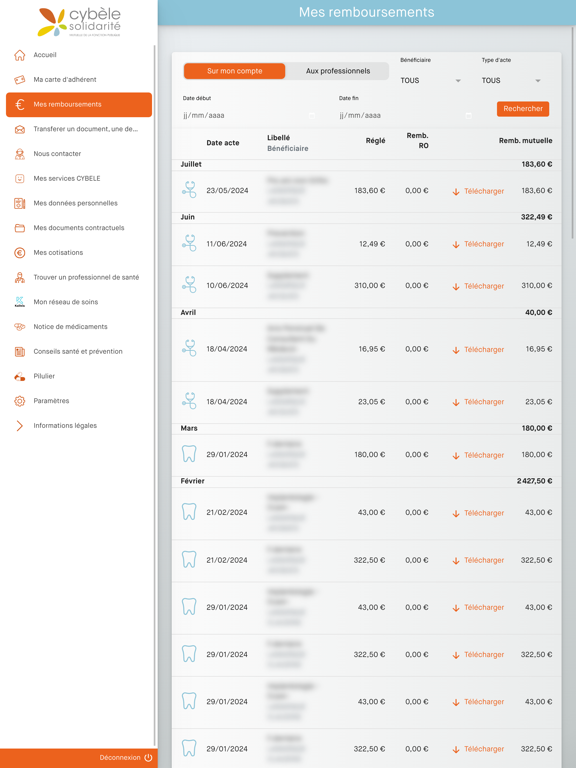Click Télécharger for the 16,95 € April row

pos(484,349)
